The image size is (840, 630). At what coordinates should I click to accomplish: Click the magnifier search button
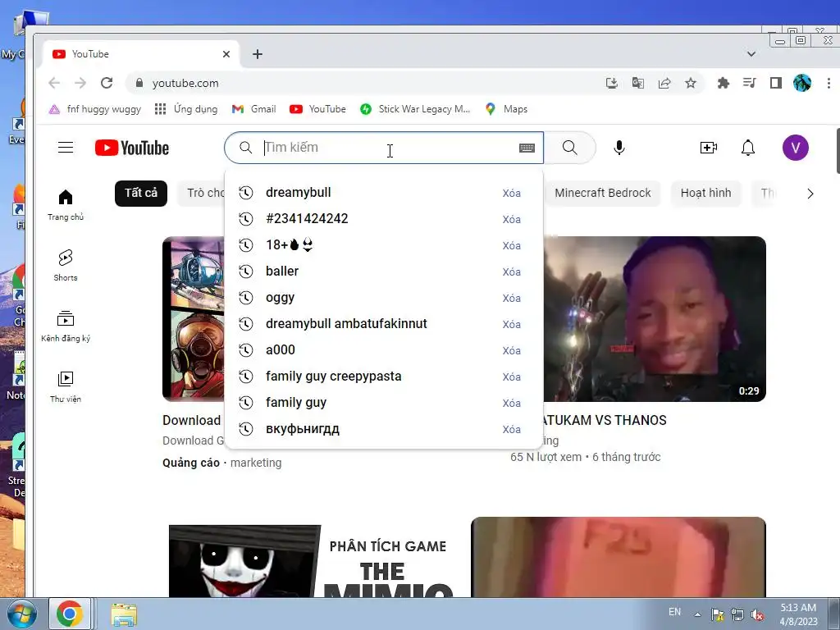click(570, 148)
